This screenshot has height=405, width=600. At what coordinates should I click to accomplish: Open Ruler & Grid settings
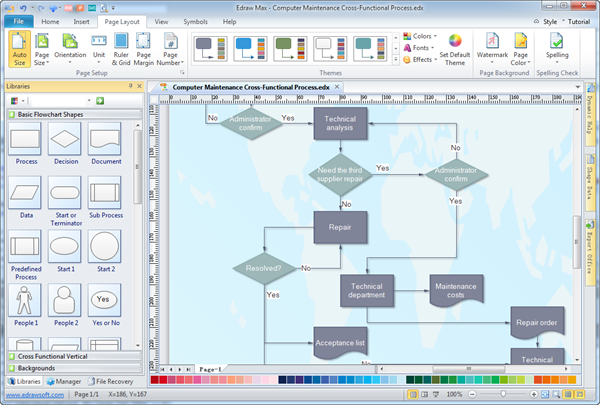pyautogui.click(x=119, y=49)
